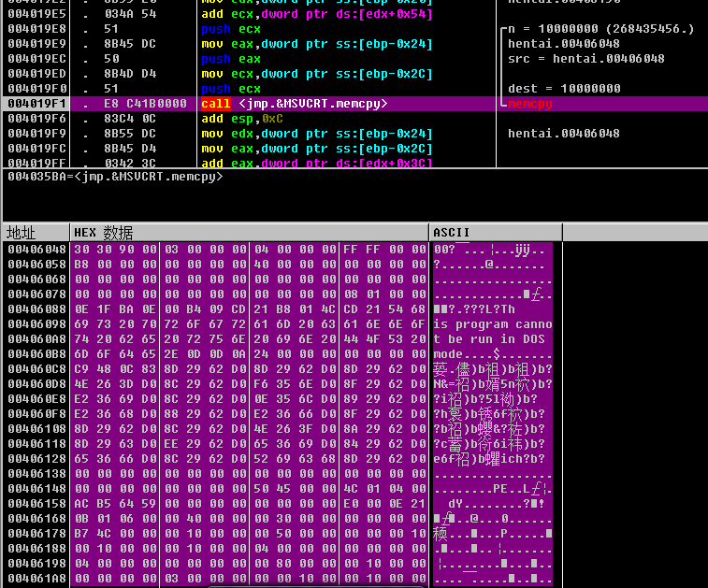Click disassembly address 004019F9
This screenshot has height=588, width=708.
pyautogui.click(x=34, y=134)
